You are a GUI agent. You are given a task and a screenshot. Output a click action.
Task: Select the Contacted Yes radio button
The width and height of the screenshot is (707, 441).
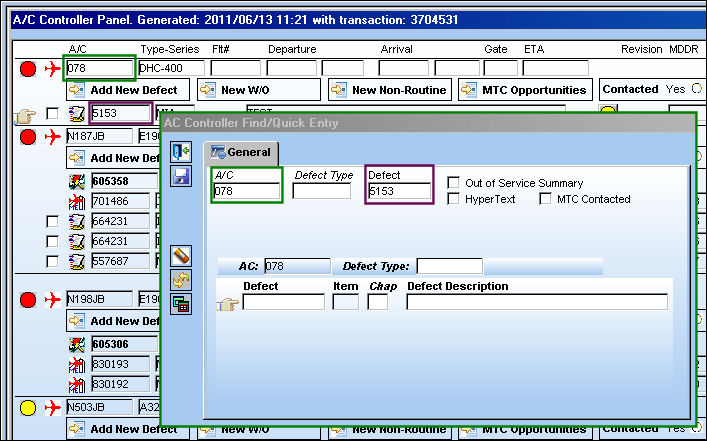[697, 89]
